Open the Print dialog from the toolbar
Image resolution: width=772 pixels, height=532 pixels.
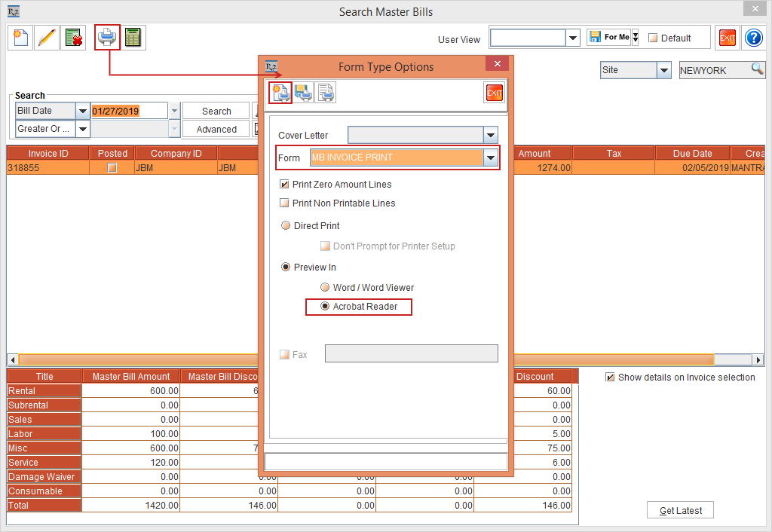[106, 37]
